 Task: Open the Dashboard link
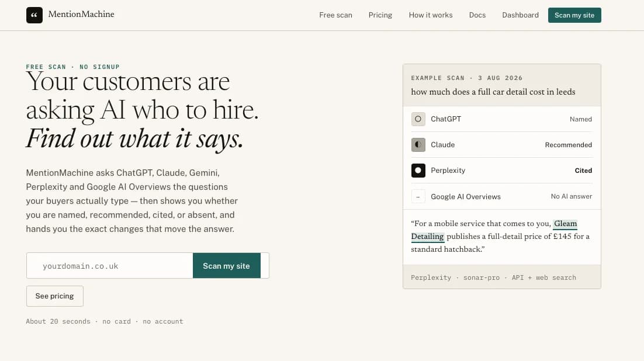click(520, 15)
